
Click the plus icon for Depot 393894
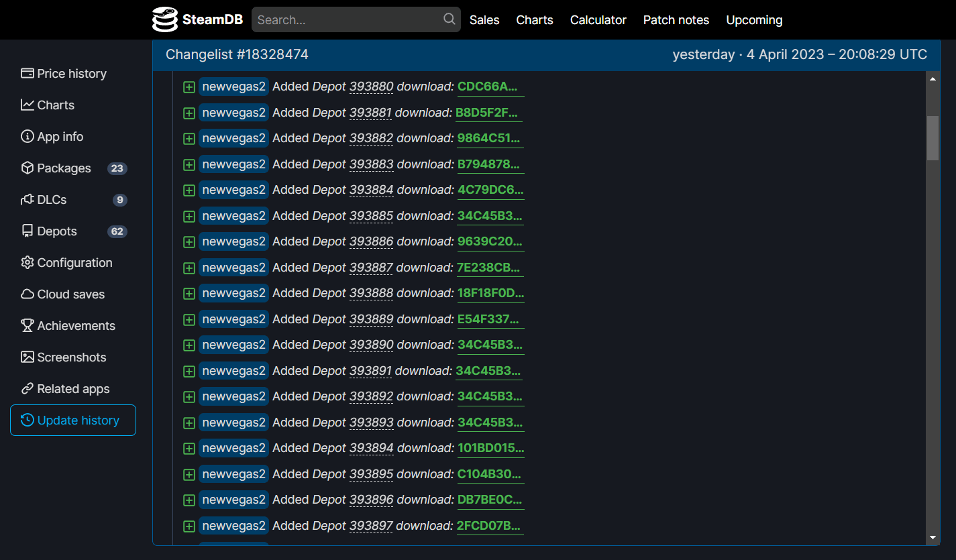click(x=189, y=449)
